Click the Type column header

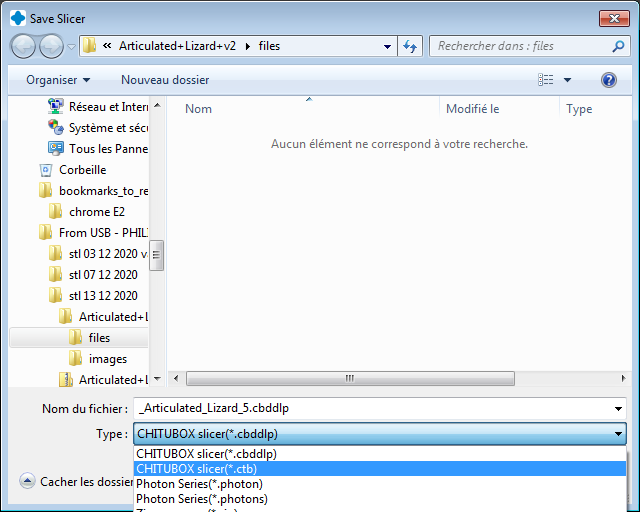(x=579, y=109)
